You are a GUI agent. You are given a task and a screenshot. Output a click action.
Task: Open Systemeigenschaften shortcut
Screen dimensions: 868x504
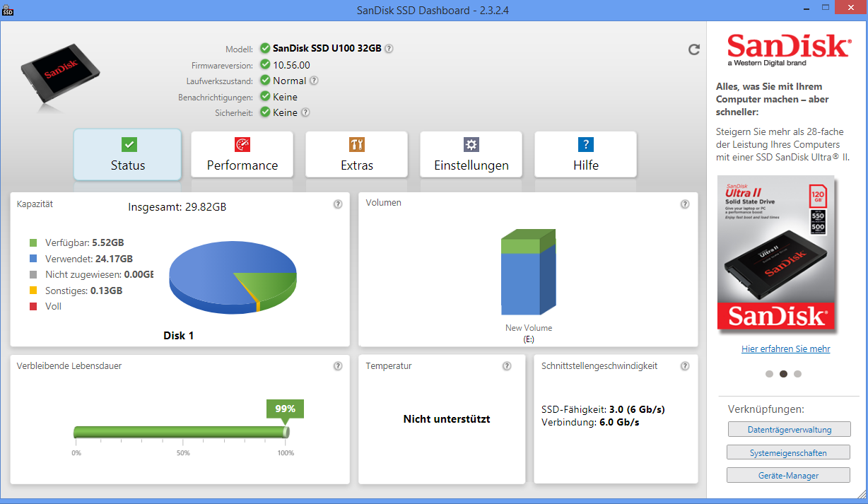point(788,452)
